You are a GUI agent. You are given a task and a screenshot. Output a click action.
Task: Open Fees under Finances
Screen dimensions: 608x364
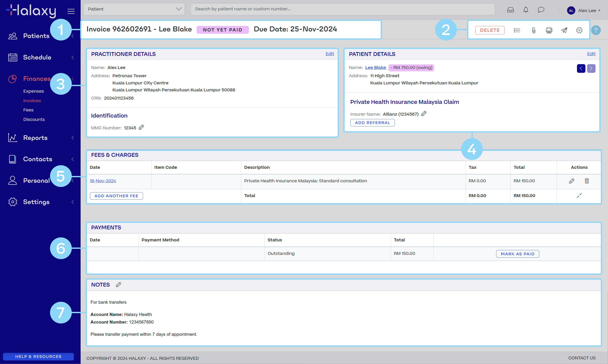28,110
